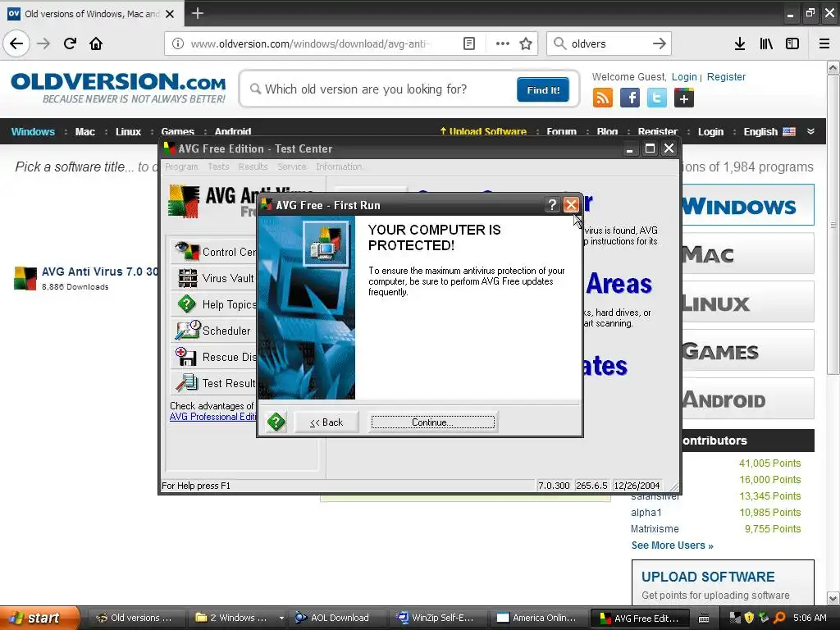The width and height of the screenshot is (840, 630).
Task: Open Firefox downloads panel
Action: click(740, 43)
